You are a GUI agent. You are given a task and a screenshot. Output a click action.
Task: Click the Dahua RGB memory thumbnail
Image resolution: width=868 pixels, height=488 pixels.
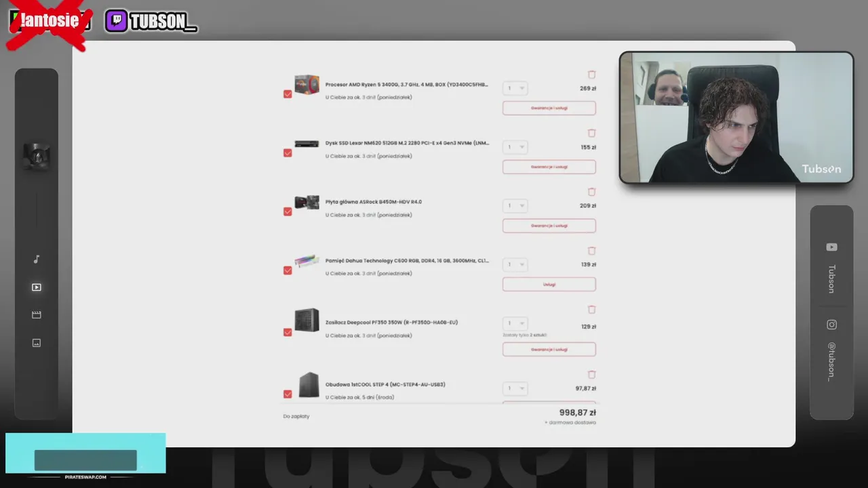307,261
